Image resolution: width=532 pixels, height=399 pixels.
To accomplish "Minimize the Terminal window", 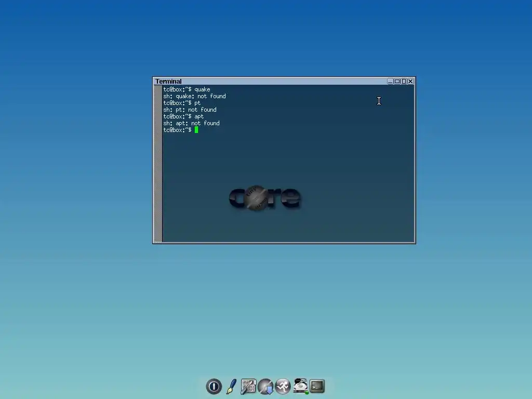I will [x=390, y=81].
